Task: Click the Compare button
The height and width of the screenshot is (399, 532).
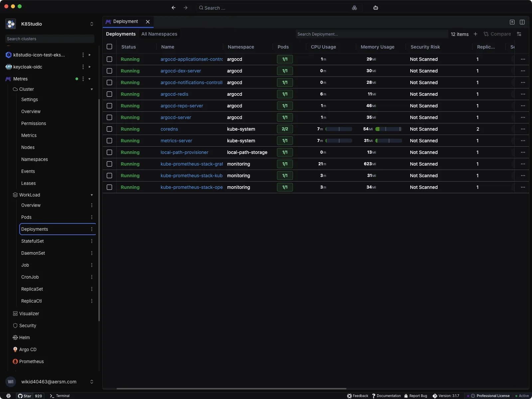Action: pyautogui.click(x=497, y=34)
